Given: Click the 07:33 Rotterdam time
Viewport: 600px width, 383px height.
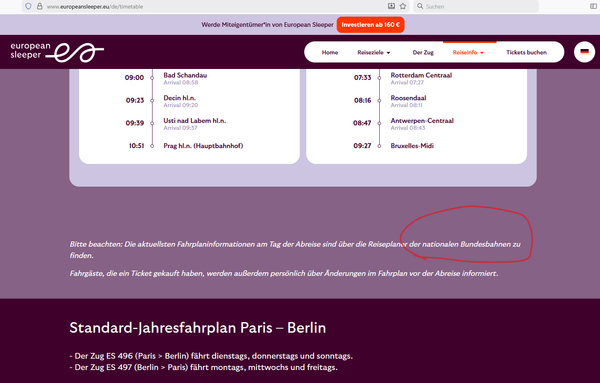Looking at the screenshot, I should (x=362, y=78).
